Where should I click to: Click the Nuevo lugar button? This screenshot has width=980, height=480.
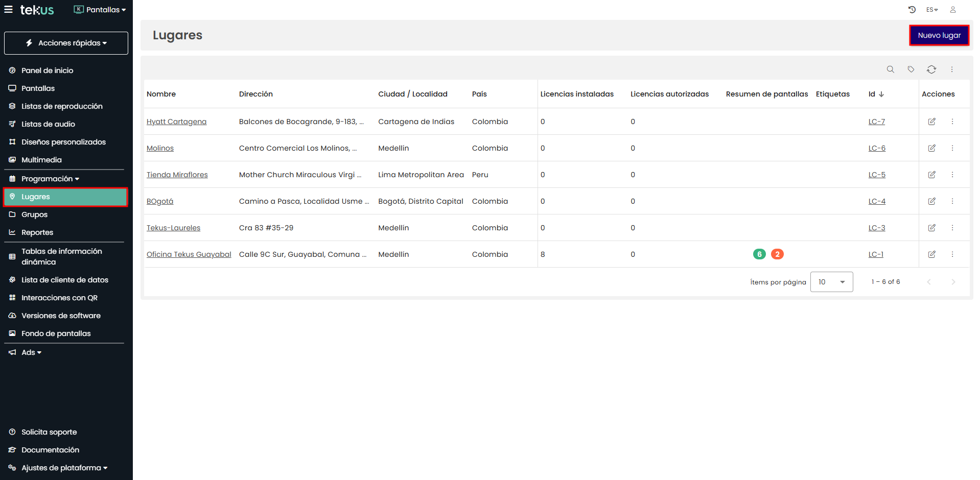tap(939, 35)
